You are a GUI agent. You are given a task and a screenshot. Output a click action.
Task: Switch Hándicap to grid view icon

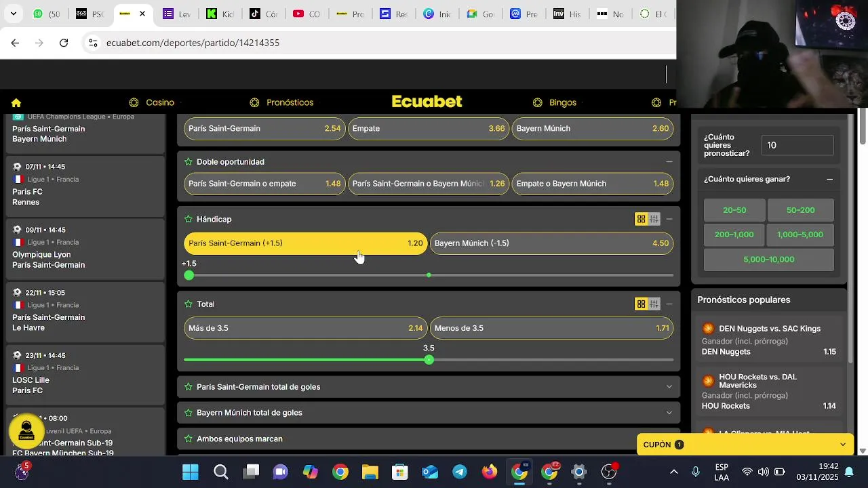[x=641, y=219]
